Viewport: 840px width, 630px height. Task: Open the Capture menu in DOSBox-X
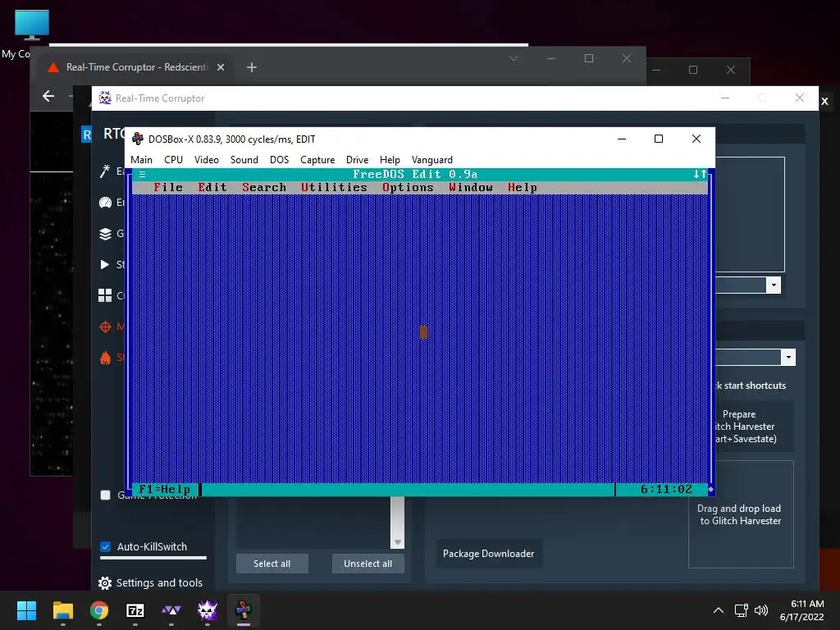[317, 160]
